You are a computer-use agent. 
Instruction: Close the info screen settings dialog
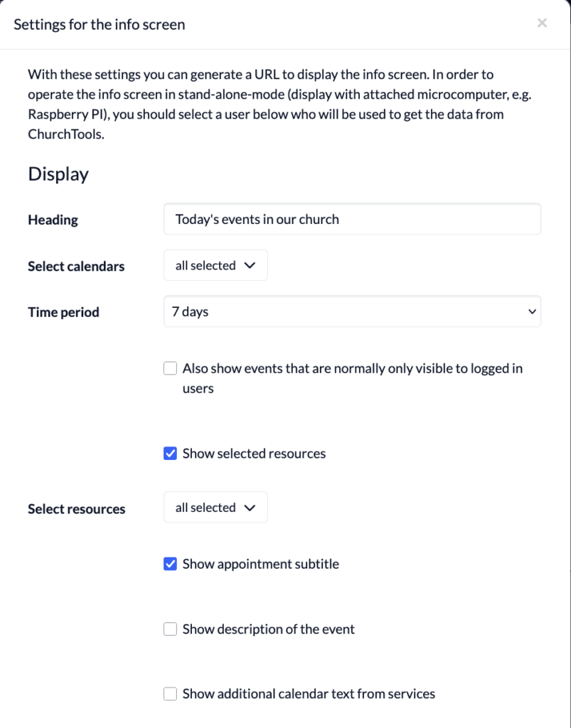point(542,23)
